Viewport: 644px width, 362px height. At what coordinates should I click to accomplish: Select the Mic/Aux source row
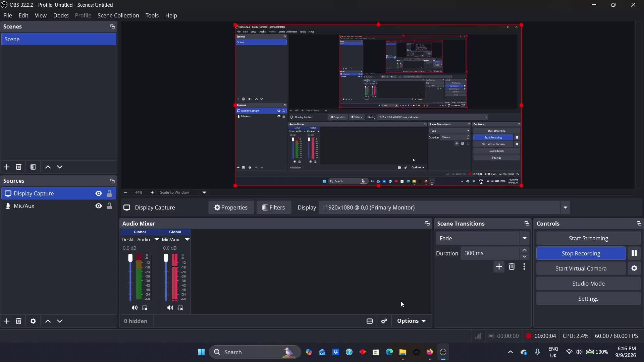(59, 206)
